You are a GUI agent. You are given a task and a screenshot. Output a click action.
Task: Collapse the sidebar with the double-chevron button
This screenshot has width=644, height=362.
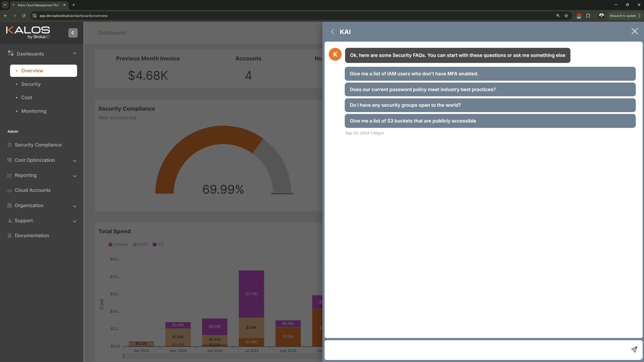(x=73, y=33)
